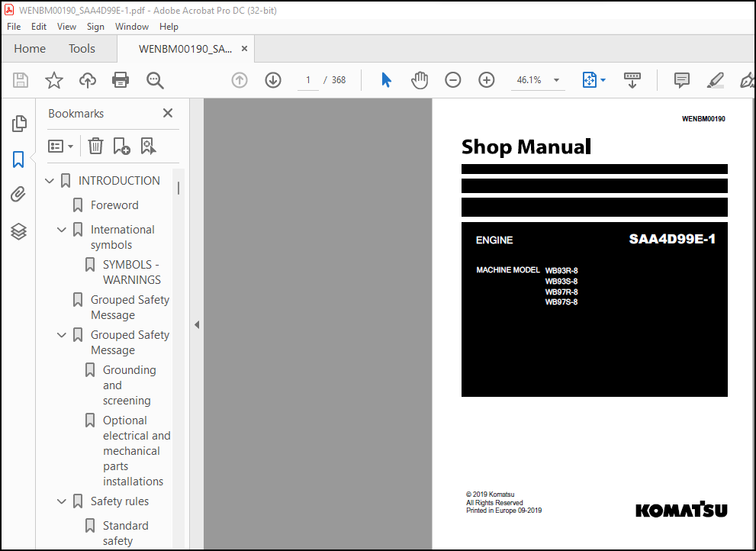Add a comment sticky note
The image size is (756, 551).
pyautogui.click(x=682, y=80)
